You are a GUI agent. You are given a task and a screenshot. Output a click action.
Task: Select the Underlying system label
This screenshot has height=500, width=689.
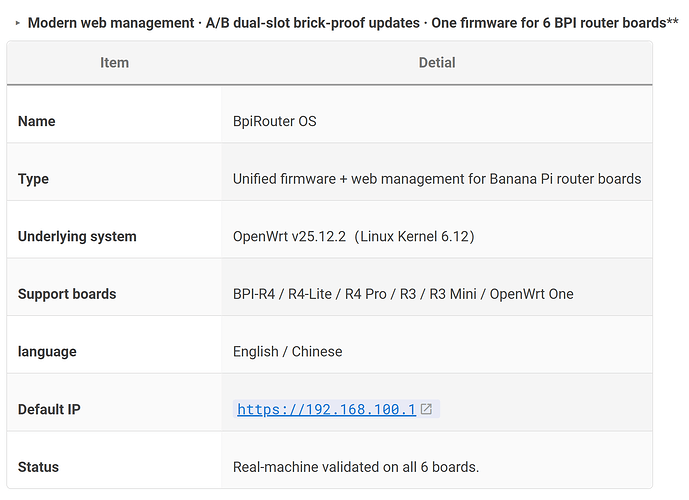click(77, 236)
